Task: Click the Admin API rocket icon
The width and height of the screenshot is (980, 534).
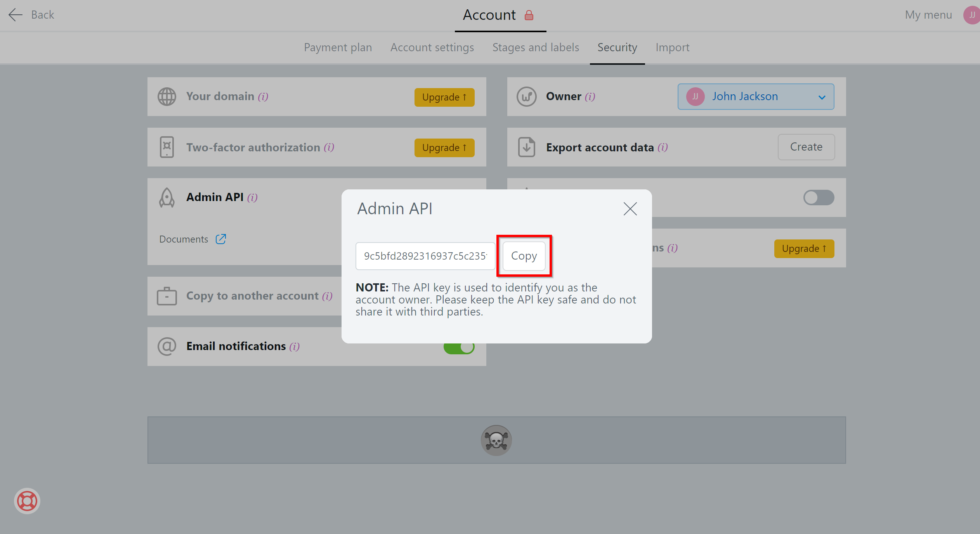Action: [x=167, y=198]
